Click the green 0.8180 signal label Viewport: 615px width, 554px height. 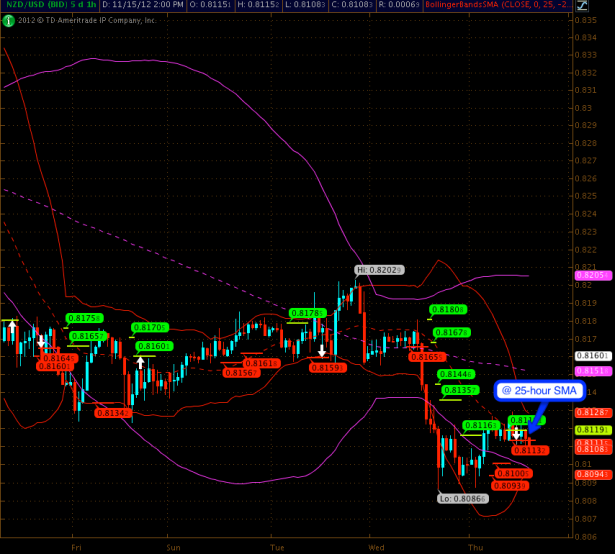tap(448, 310)
